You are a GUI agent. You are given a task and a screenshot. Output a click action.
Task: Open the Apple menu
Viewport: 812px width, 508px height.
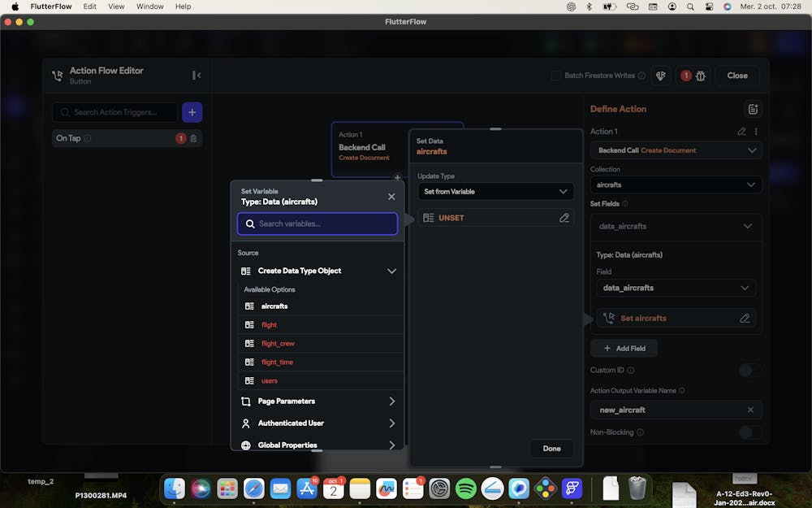[15, 7]
